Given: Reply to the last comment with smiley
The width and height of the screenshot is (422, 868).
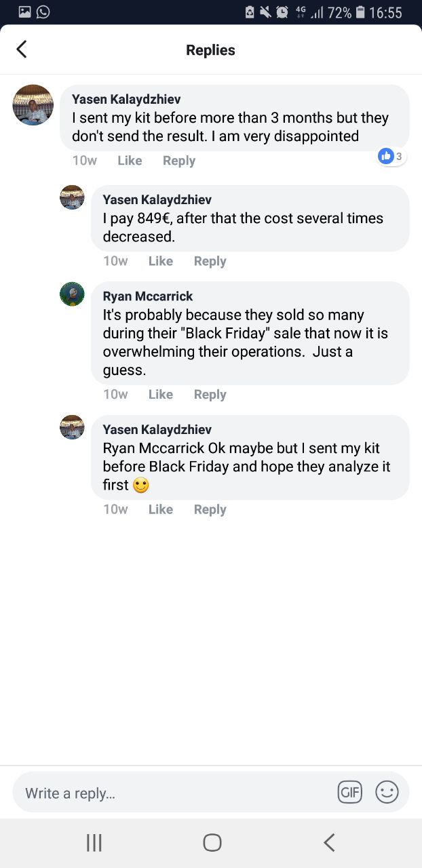Looking at the screenshot, I should click(210, 509).
